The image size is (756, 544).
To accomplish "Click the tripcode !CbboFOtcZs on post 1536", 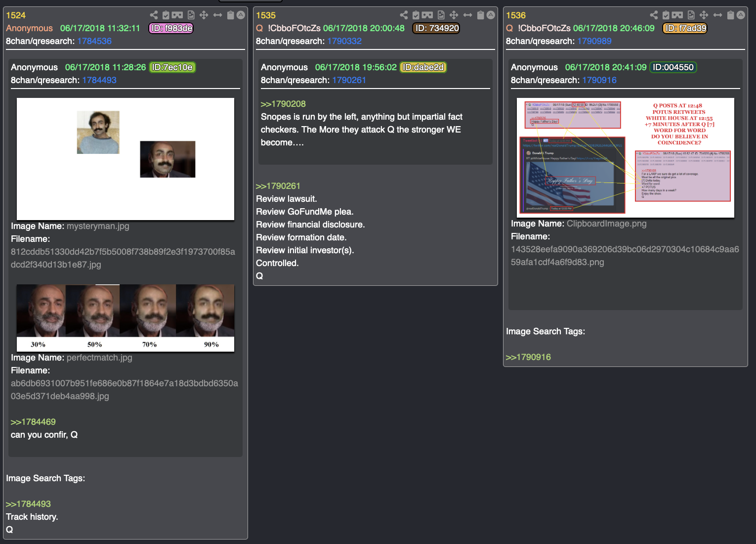I will tap(545, 28).
